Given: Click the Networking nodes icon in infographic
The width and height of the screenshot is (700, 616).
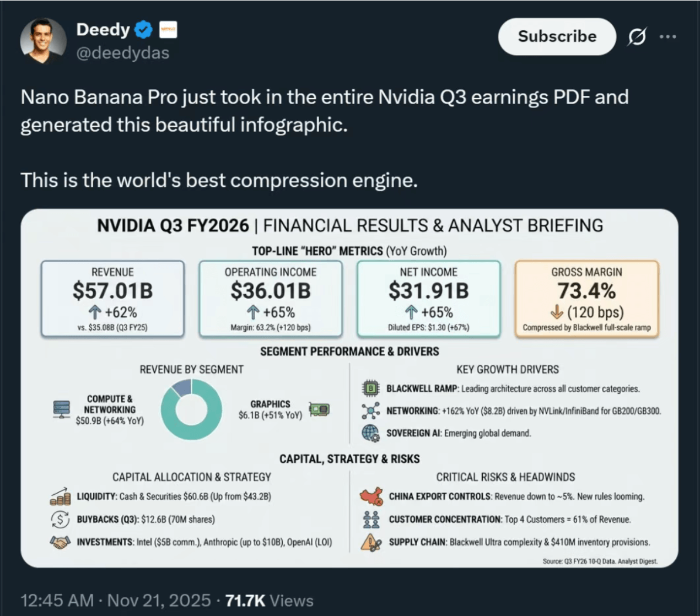Looking at the screenshot, I should (371, 410).
